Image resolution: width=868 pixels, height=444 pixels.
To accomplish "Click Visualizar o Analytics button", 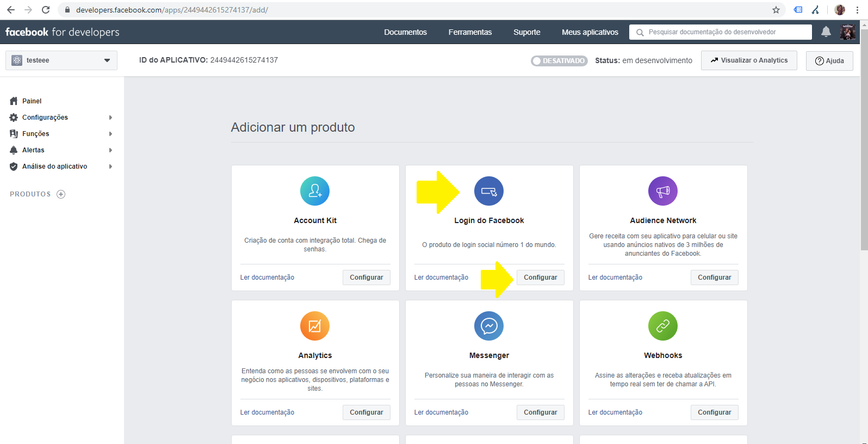I will click(x=749, y=60).
